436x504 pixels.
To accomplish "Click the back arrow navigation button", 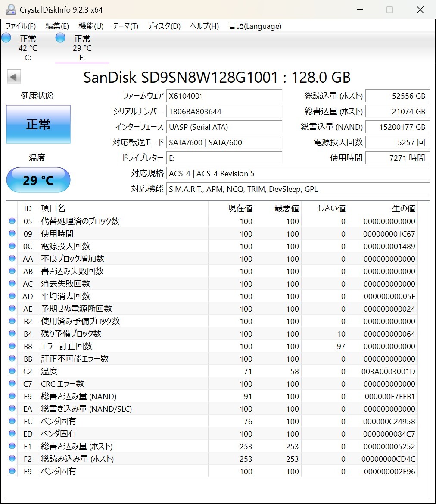I will pos(13,76).
